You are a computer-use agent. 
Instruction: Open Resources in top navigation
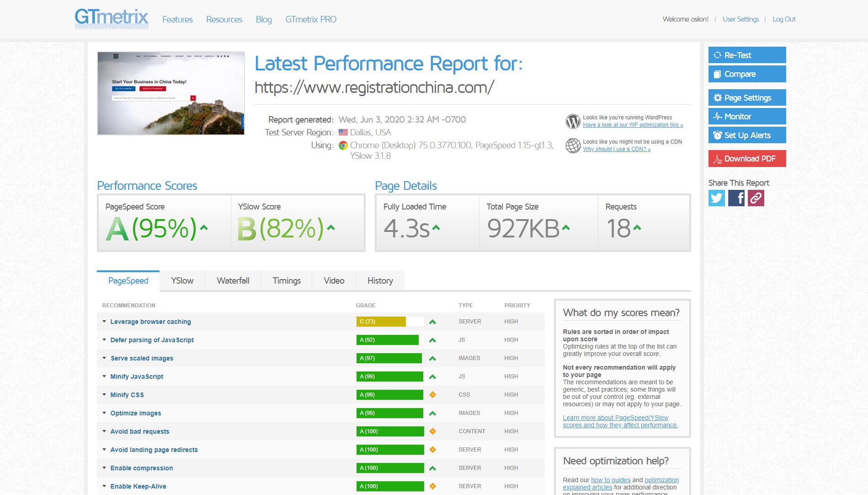(x=224, y=19)
